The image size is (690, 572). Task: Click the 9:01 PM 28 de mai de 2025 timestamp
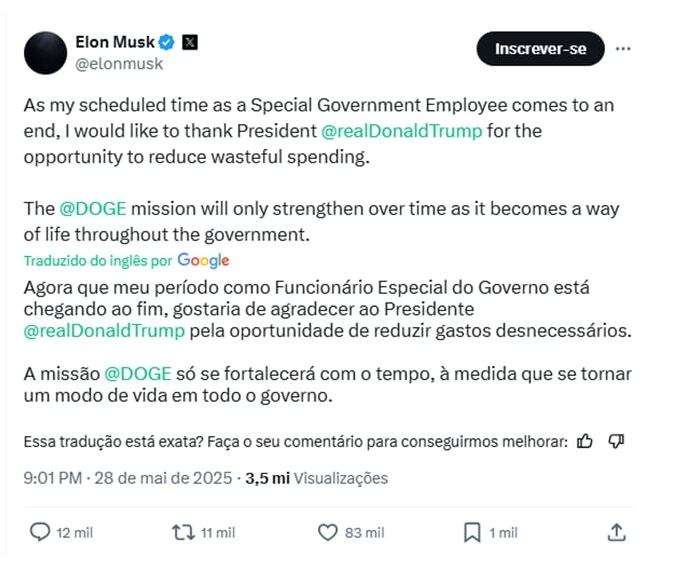pyautogui.click(x=128, y=478)
